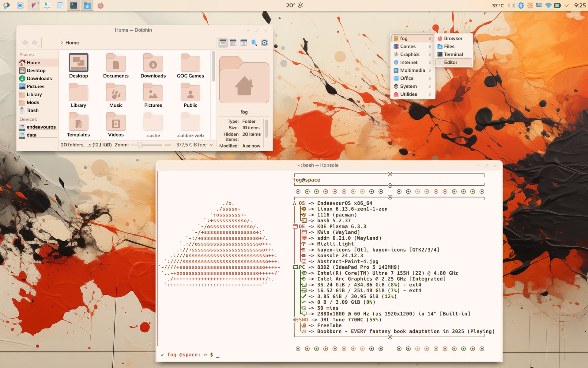Select the Templates folder icon
This screenshot has height=368, width=588.
(78, 121)
